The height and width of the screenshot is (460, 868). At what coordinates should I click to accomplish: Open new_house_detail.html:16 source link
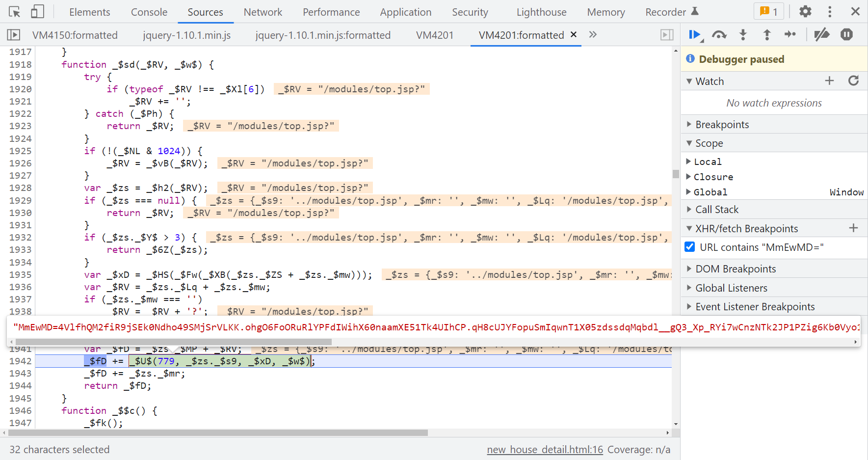[545, 450]
